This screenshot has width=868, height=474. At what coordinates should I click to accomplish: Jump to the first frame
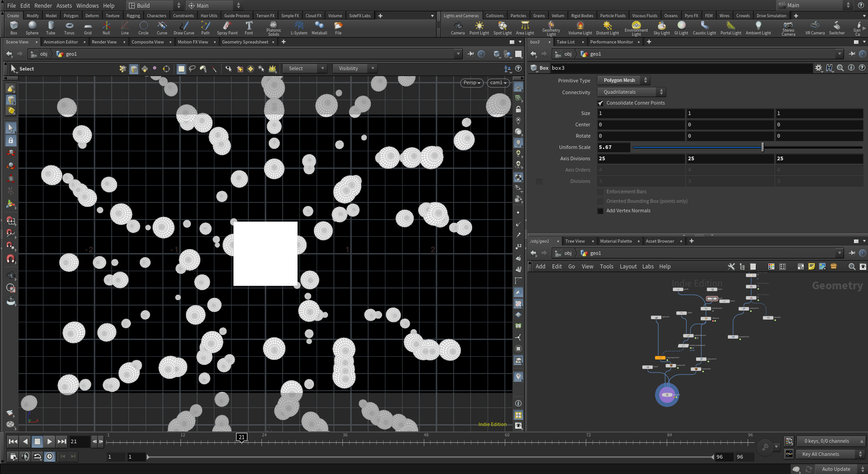point(13,441)
